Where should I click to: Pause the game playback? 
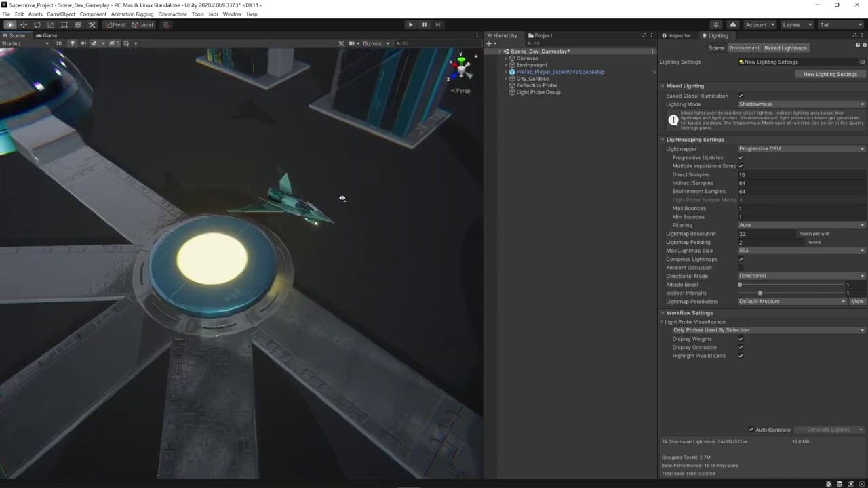[x=425, y=24]
